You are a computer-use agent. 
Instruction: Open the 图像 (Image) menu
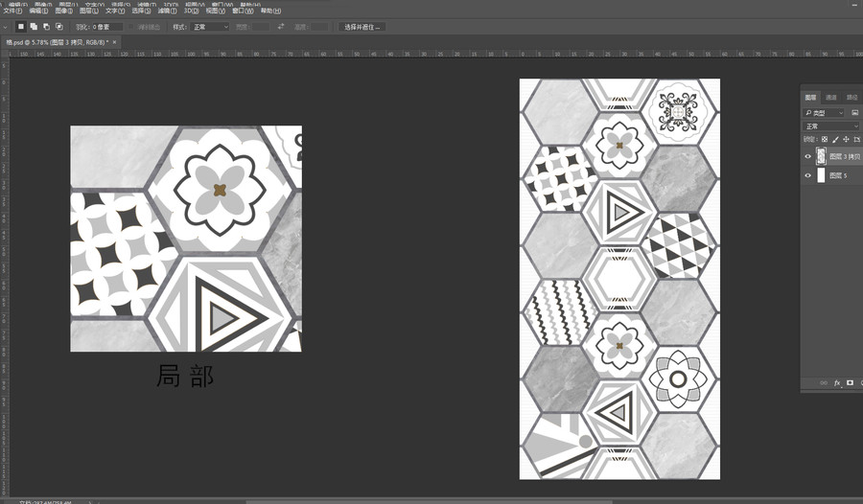pyautogui.click(x=64, y=11)
